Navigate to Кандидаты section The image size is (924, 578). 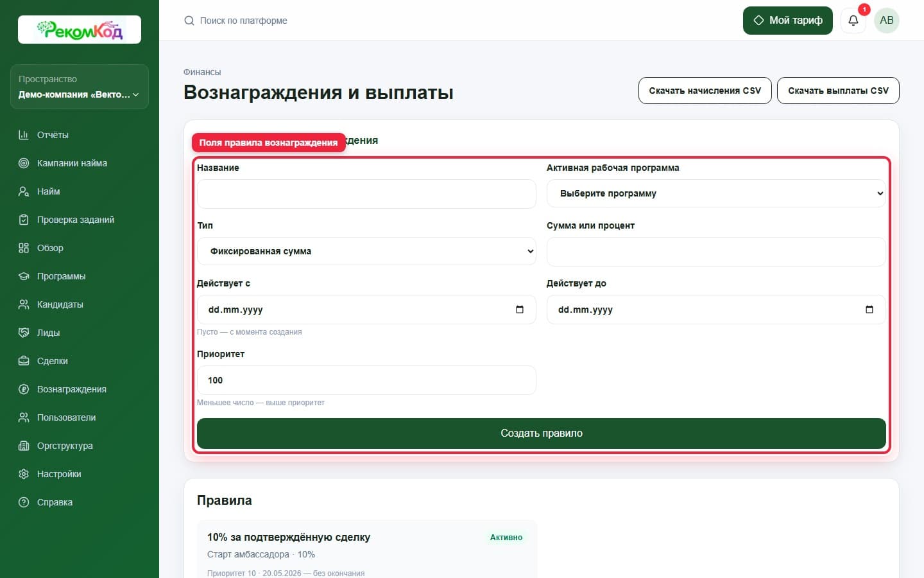click(x=80, y=304)
